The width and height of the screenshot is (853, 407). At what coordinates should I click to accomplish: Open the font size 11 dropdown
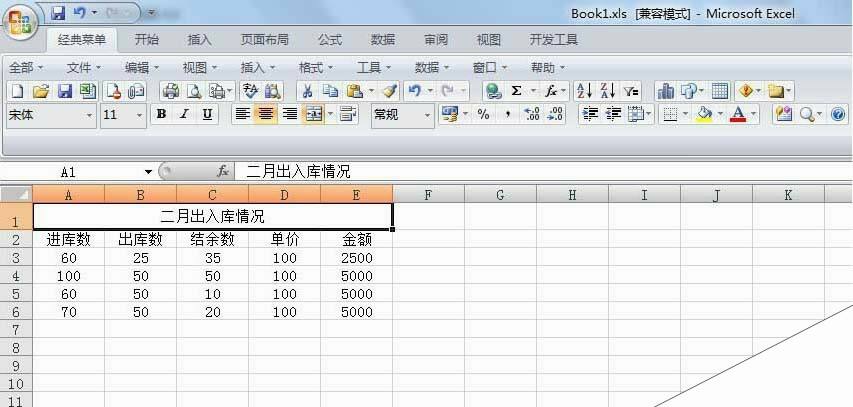point(139,115)
